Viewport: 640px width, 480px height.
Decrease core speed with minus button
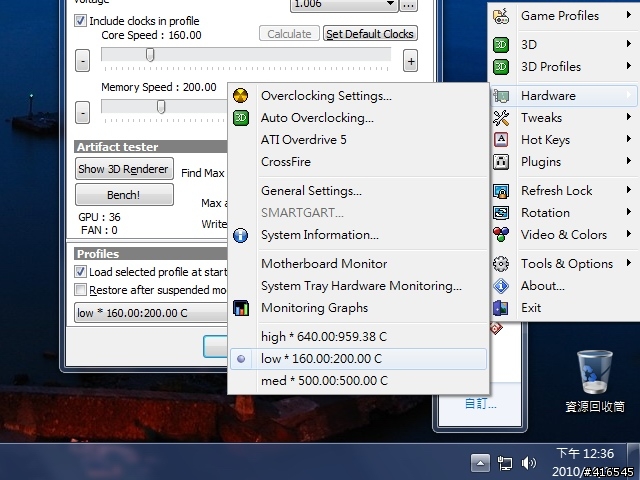82,61
